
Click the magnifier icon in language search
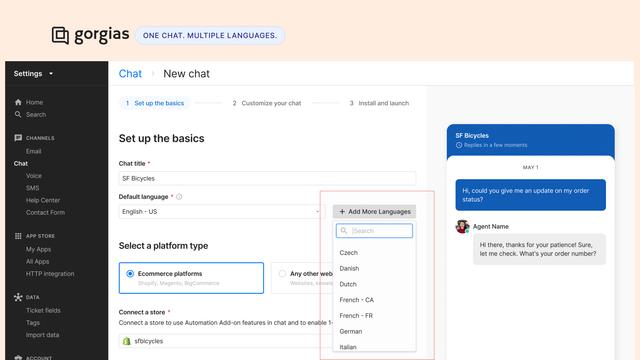pyautogui.click(x=344, y=231)
